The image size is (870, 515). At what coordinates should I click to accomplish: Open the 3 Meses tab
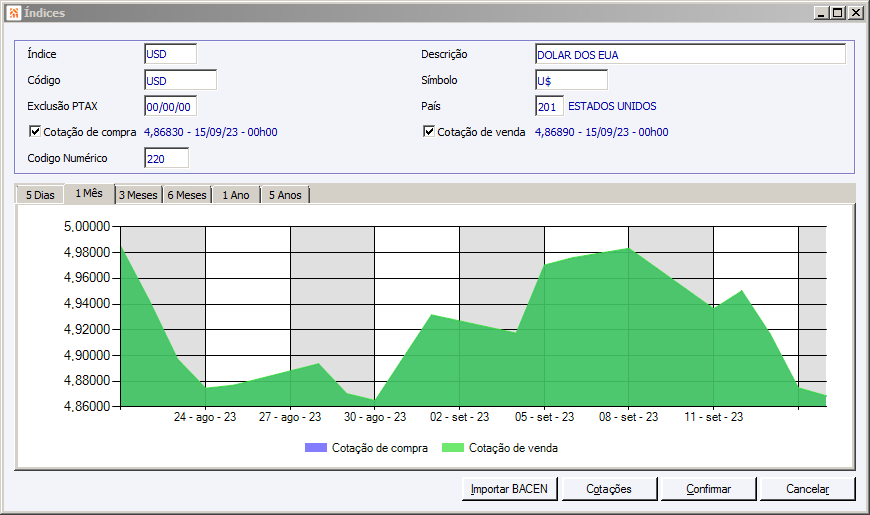pos(138,195)
